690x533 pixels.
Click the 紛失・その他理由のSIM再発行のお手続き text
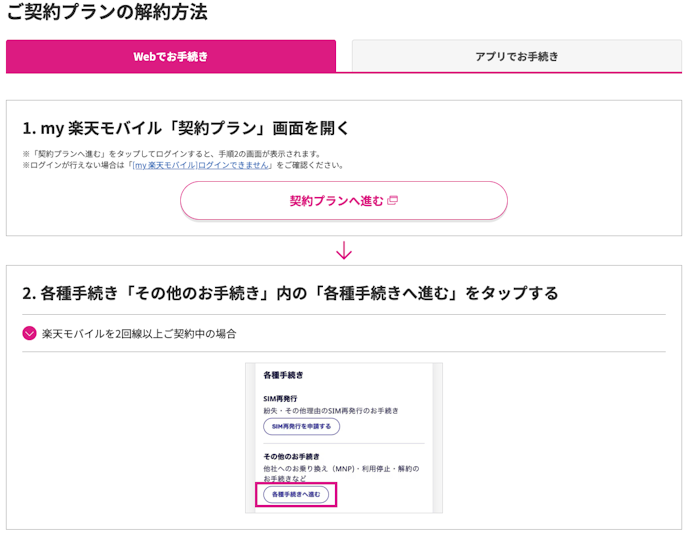coord(331,411)
